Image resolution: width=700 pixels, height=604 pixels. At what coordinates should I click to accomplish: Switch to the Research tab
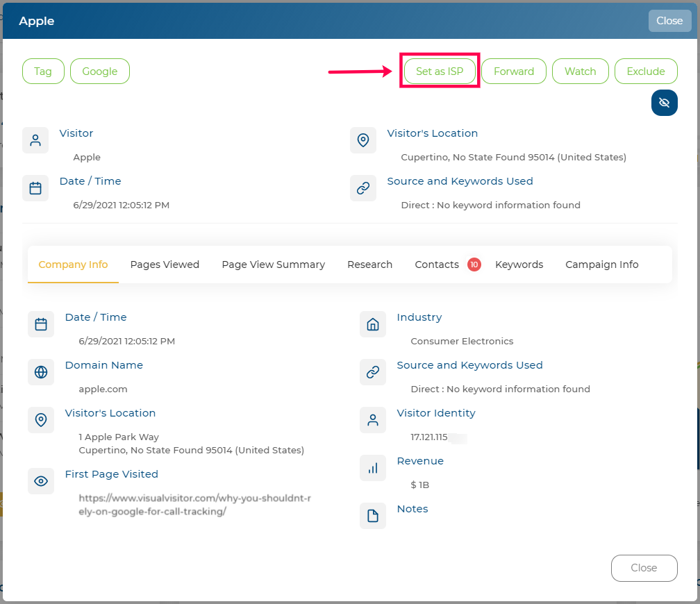pyautogui.click(x=369, y=265)
